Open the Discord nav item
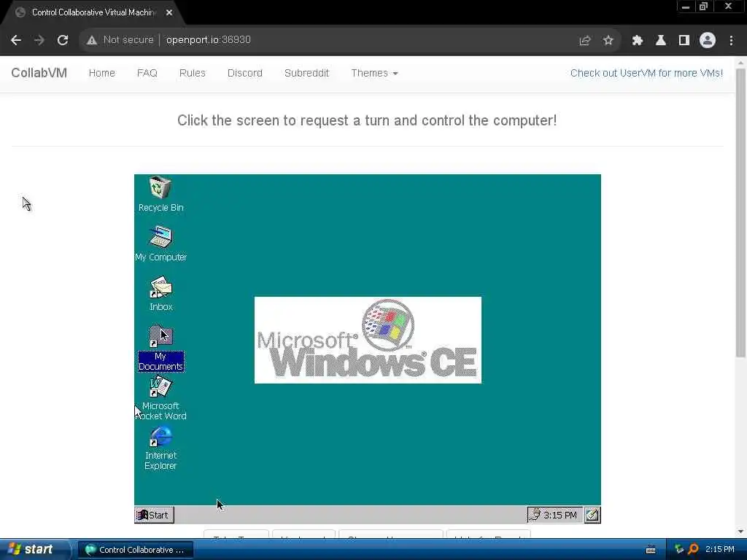Viewport: 747px width, 560px height. click(245, 73)
